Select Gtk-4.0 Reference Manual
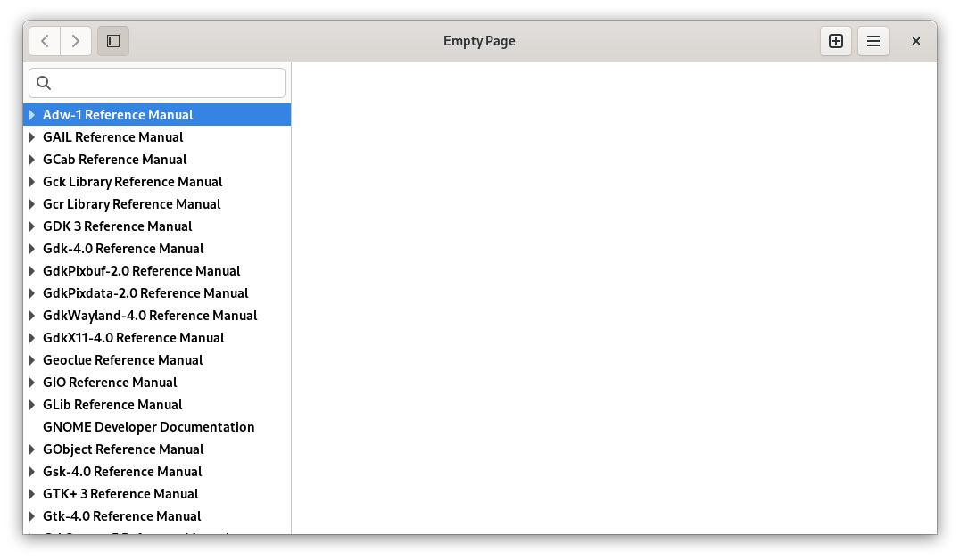Screen dimensions: 960x560 pos(121,516)
